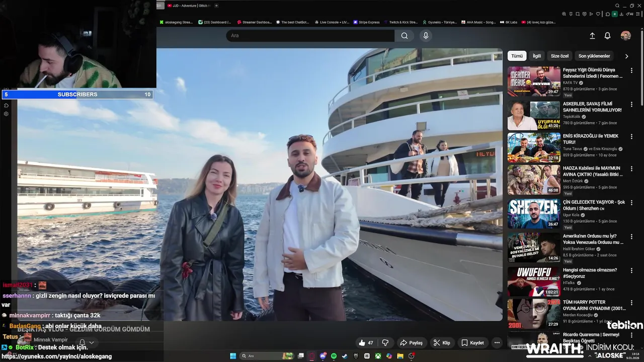Like the video with 47 likes

tap(366, 343)
